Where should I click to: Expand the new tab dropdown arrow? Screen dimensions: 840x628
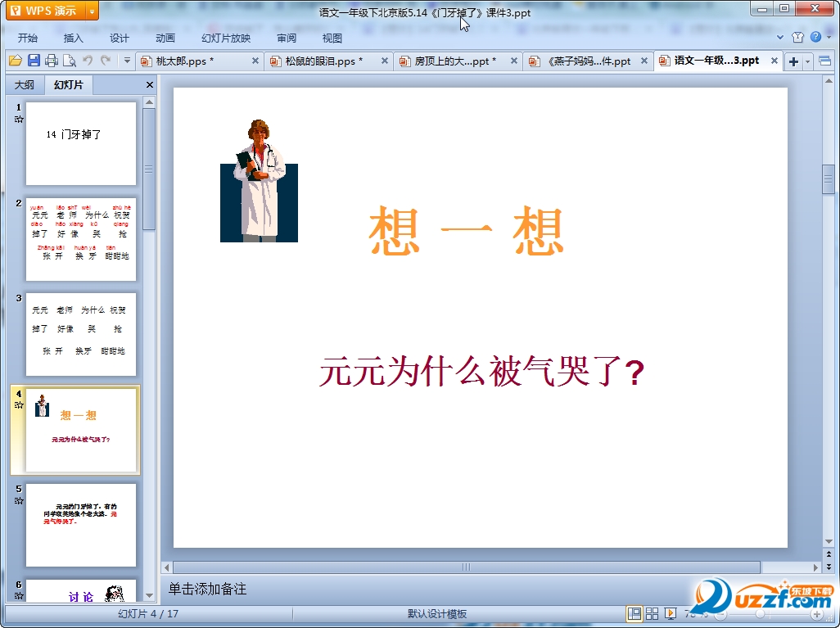807,61
